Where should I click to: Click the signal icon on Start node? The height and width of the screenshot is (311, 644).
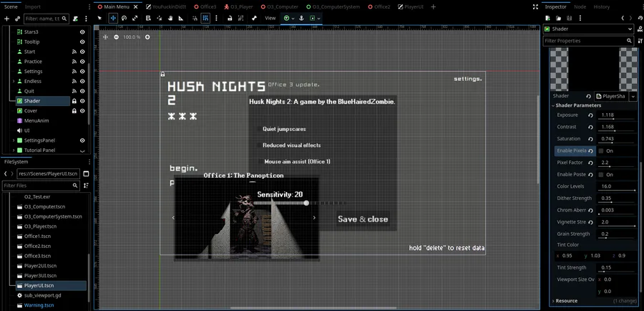74,52
